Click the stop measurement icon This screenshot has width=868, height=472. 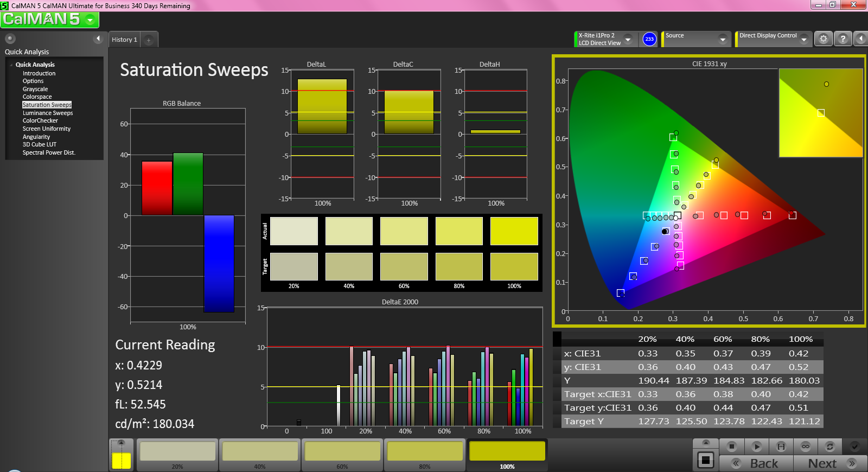[732, 447]
